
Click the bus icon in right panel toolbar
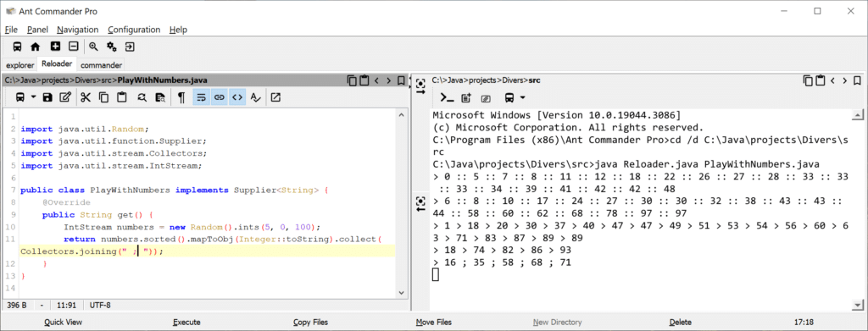click(509, 98)
